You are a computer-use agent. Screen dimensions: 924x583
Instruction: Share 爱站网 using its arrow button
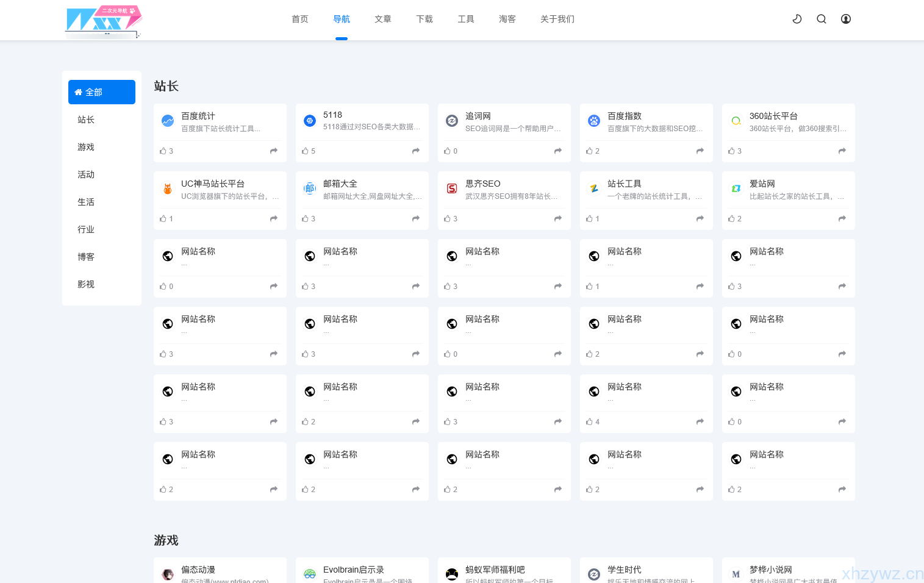(x=842, y=218)
